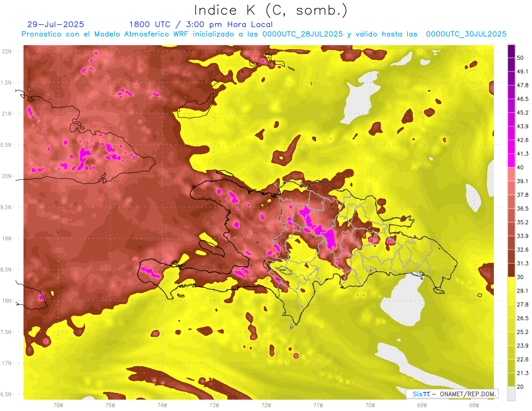
Task: Click the "21N" latitude label
Action: 8,114
